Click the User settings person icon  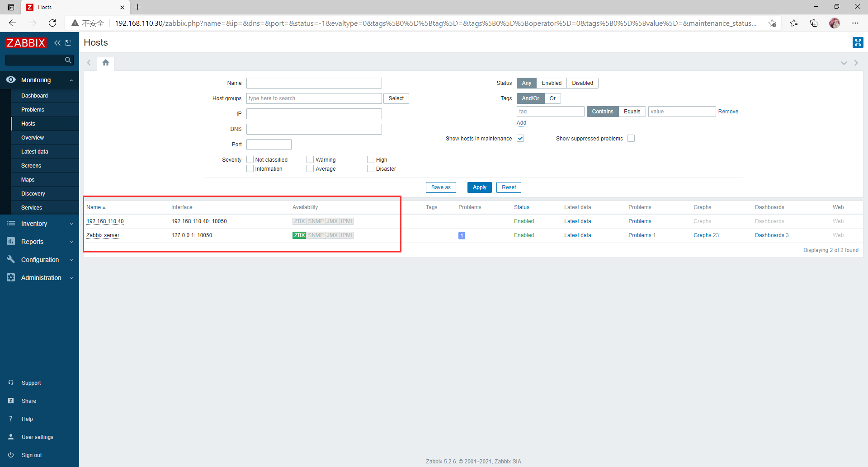11,437
